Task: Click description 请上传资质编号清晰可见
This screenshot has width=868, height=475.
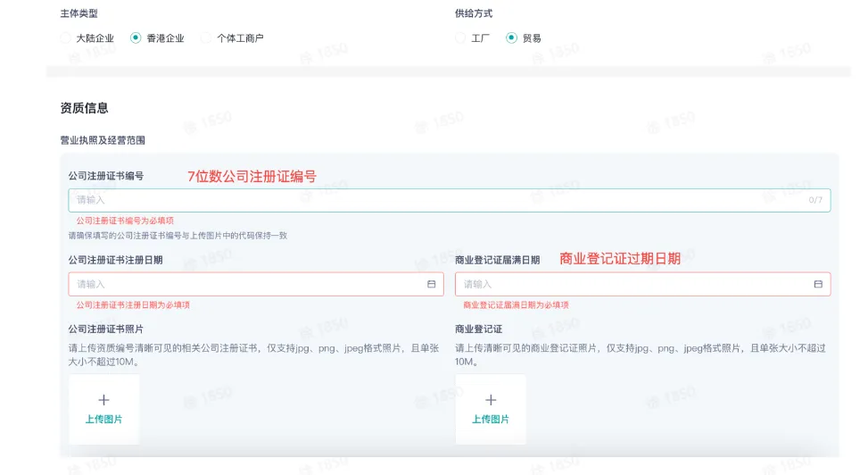Action: [253, 354]
